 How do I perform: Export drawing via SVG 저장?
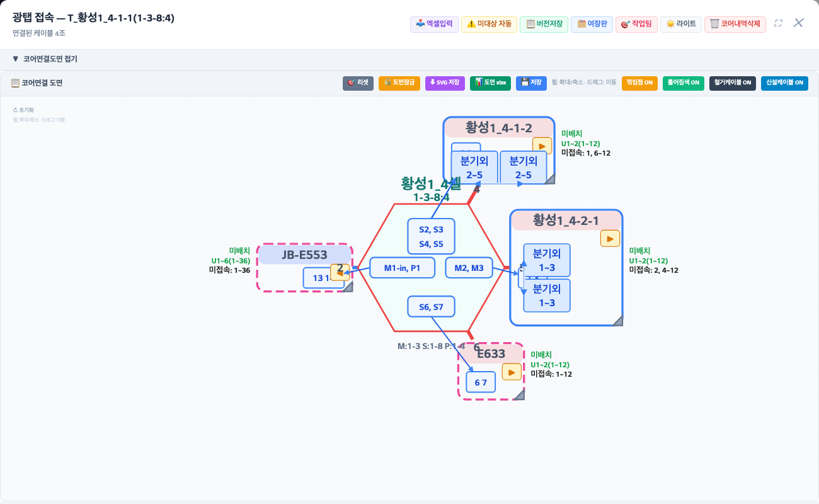pos(445,83)
